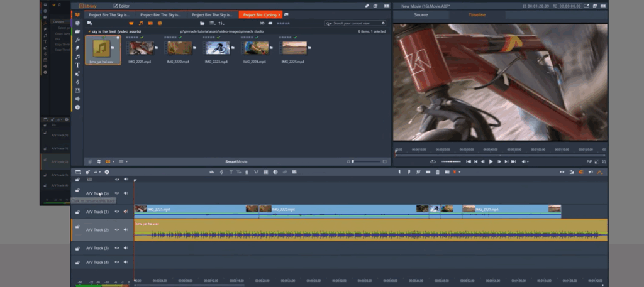Set the library star rating filter

point(284,23)
